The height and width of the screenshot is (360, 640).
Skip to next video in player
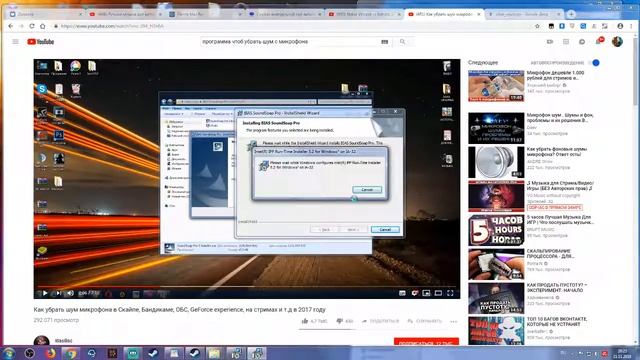tap(59, 293)
